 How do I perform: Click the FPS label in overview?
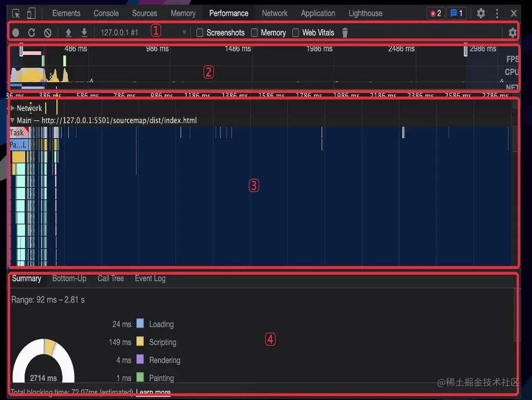(x=513, y=59)
